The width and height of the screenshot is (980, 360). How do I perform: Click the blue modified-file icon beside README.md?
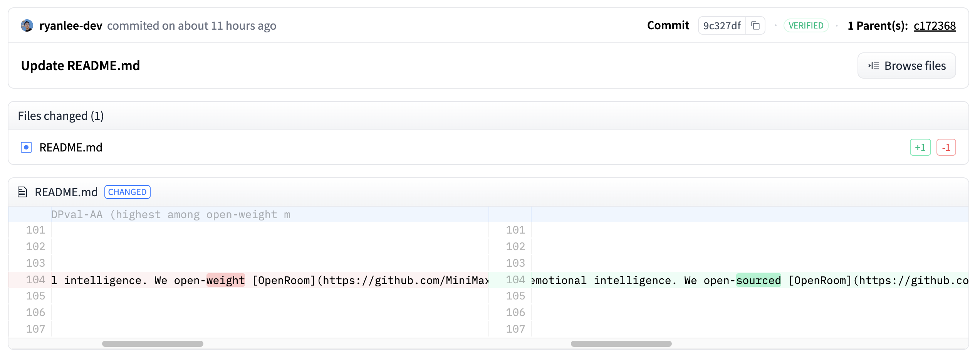26,147
